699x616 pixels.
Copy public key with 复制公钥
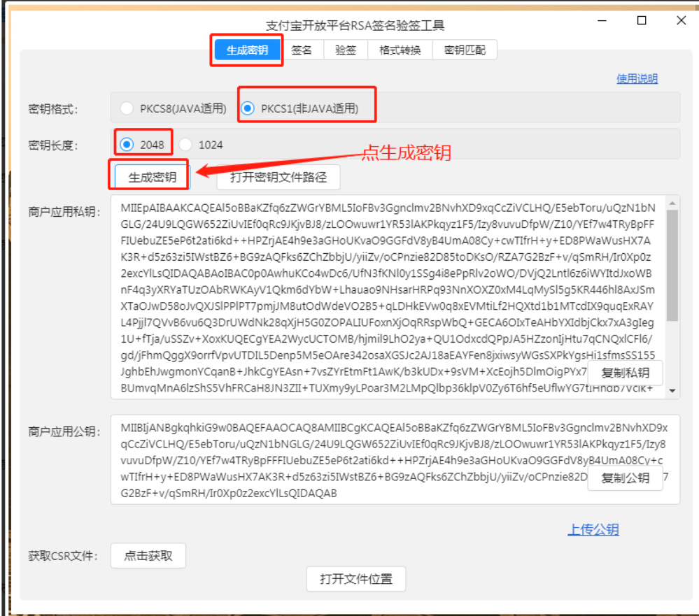click(x=625, y=478)
